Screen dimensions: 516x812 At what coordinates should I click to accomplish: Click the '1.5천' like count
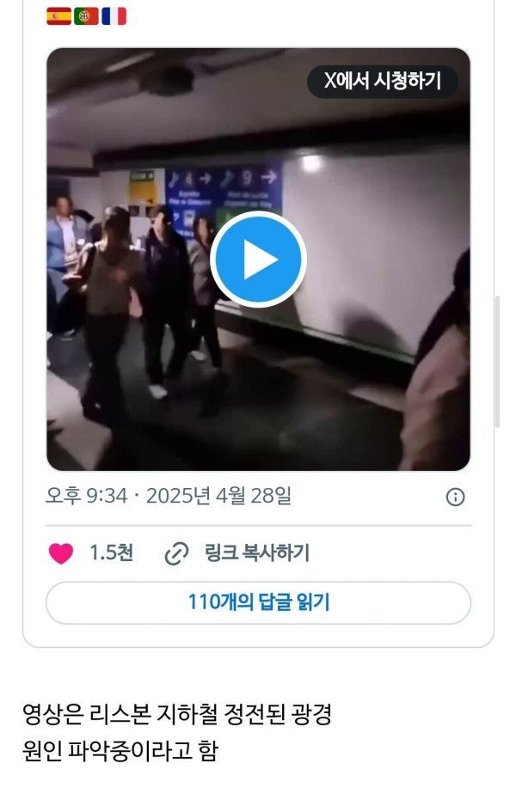[x=112, y=553]
